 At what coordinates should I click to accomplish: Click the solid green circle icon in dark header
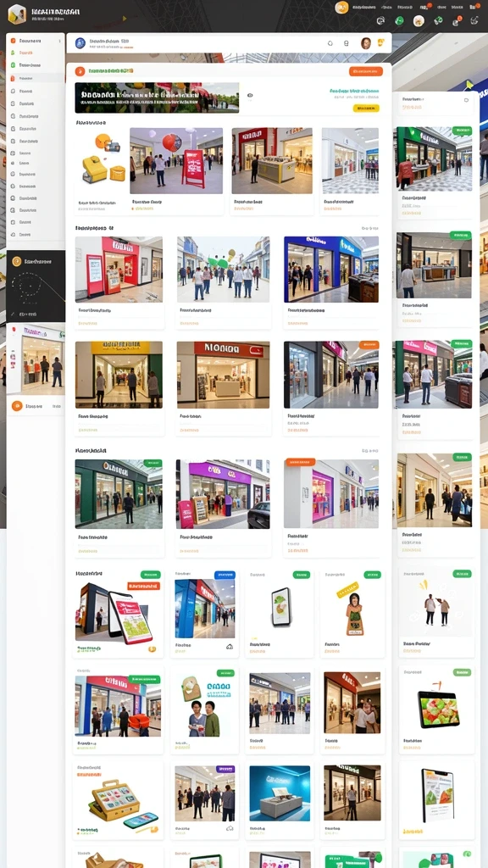(x=399, y=20)
